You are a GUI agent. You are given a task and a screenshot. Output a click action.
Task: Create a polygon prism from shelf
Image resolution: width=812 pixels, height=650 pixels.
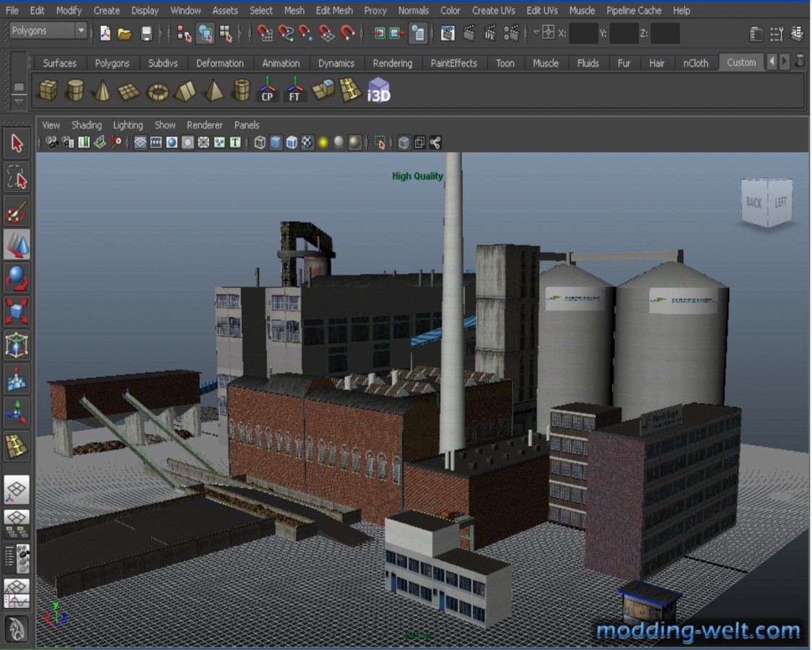[x=185, y=91]
